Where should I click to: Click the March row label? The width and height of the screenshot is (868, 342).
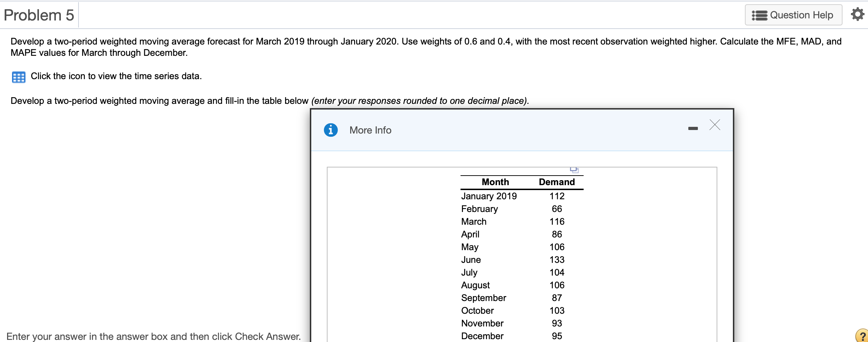click(x=474, y=222)
